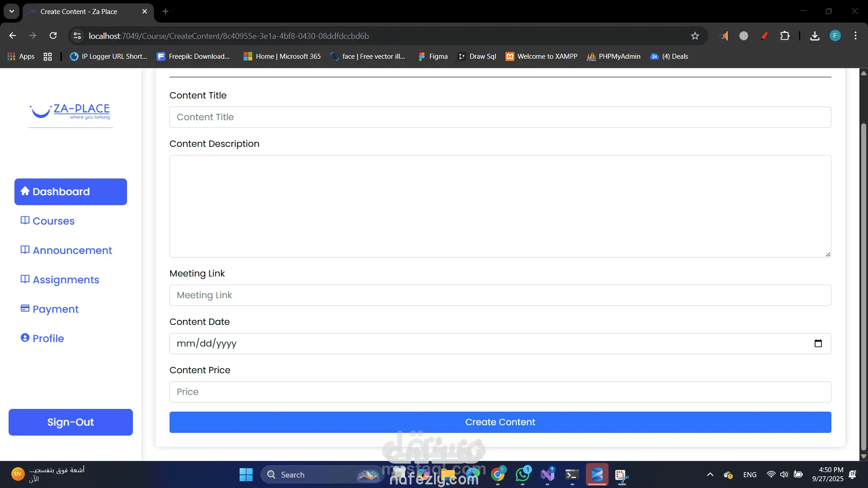Click the Create Content button
This screenshot has height=488, width=868.
[500, 422]
